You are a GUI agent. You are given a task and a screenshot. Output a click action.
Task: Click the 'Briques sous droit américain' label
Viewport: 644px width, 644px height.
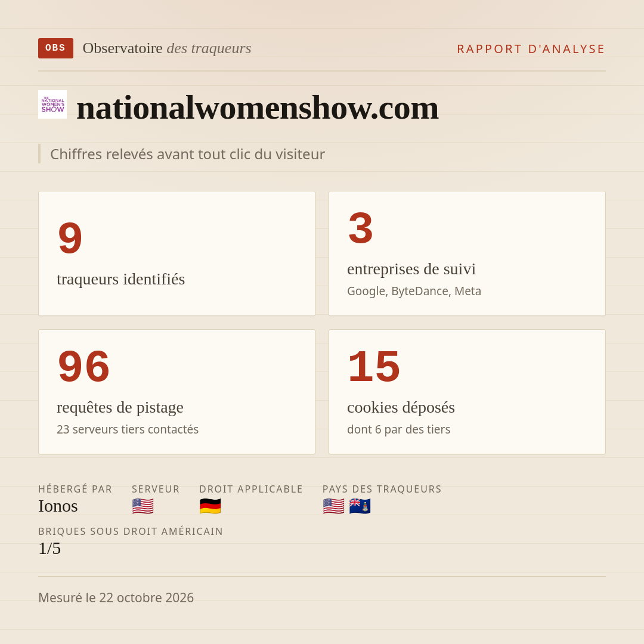[x=131, y=531]
